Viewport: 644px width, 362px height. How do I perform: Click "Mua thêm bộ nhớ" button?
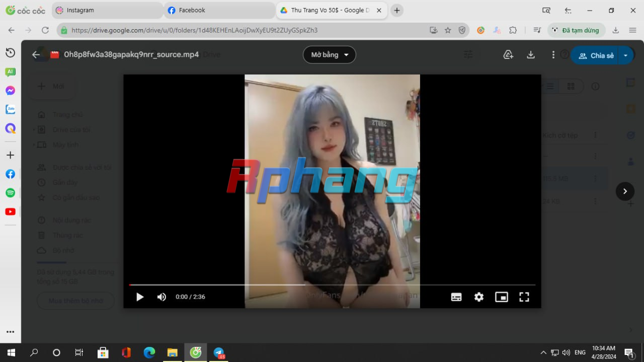76,301
